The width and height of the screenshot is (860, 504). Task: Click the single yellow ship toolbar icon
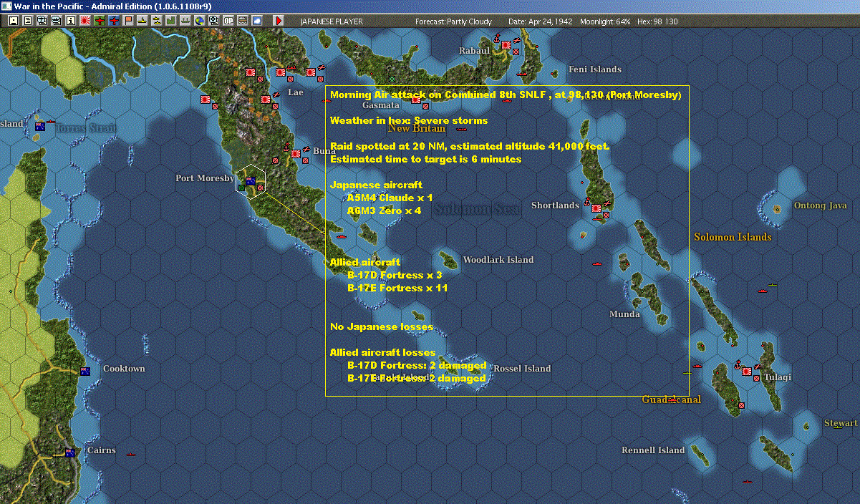point(142,21)
